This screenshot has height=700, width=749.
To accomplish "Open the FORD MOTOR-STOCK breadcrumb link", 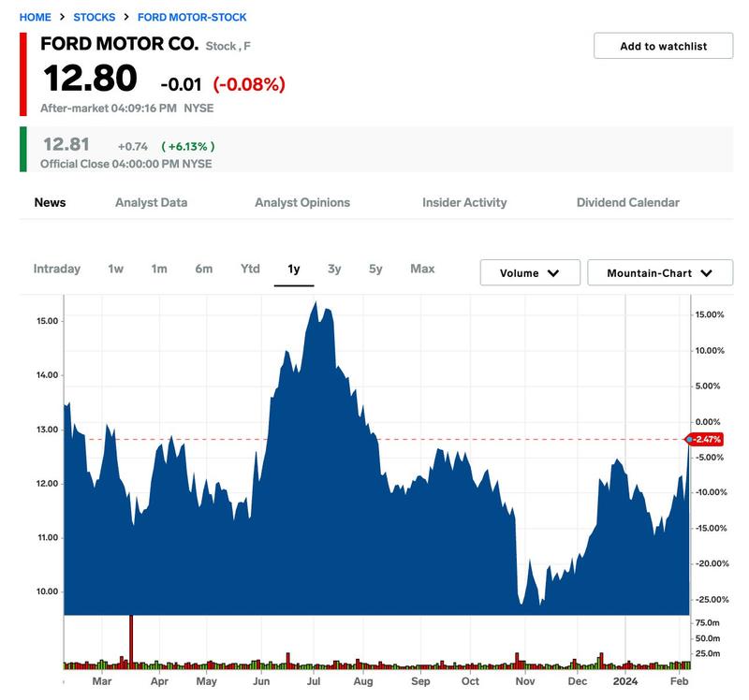I will pyautogui.click(x=192, y=17).
